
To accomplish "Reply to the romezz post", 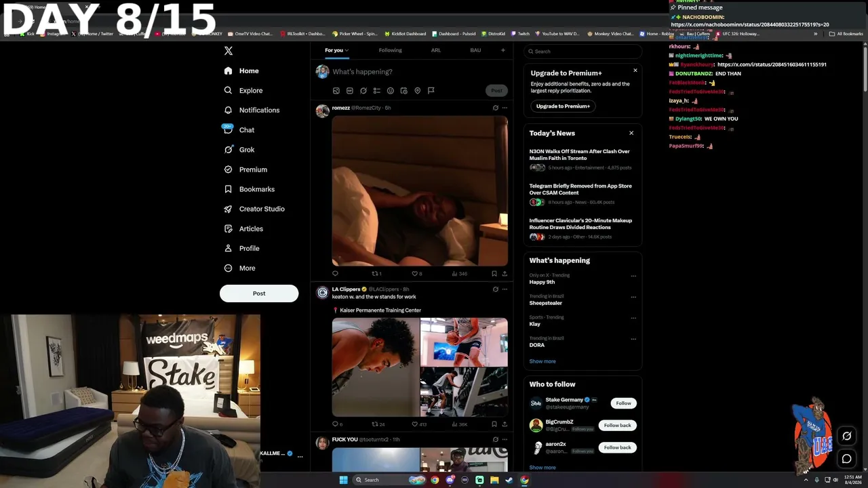I will [335, 274].
